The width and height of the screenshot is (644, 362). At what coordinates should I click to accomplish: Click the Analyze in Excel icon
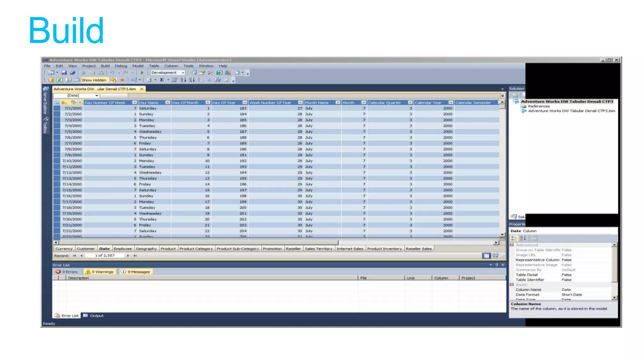[59, 80]
